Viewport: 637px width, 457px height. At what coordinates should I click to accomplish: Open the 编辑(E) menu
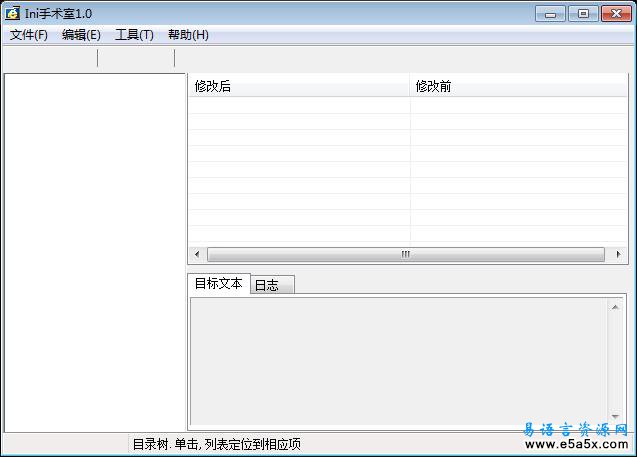81,35
